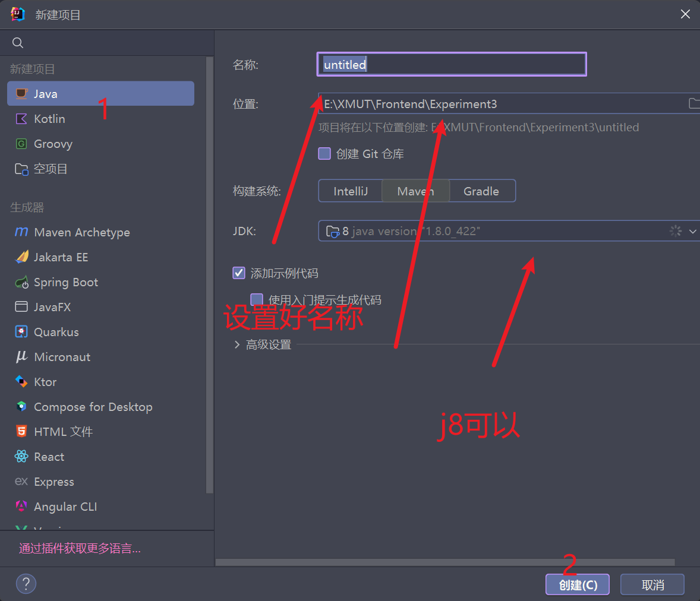Click the Compose for Desktop icon

coord(21,406)
